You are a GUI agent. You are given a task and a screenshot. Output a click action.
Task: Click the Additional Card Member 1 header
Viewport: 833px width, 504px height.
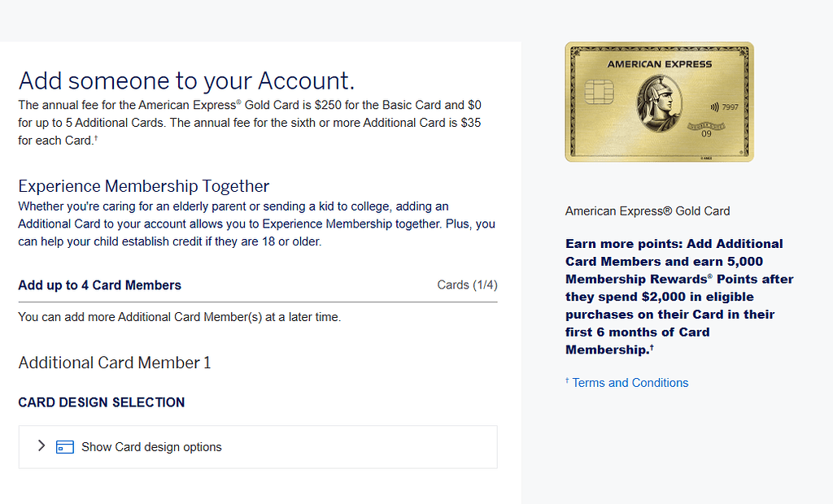coord(114,363)
